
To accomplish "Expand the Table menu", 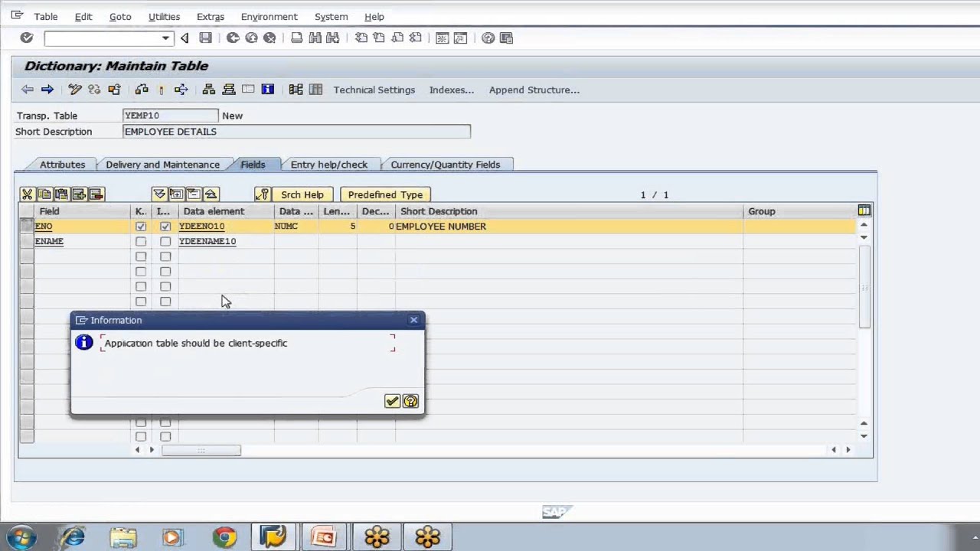I will (x=45, y=16).
